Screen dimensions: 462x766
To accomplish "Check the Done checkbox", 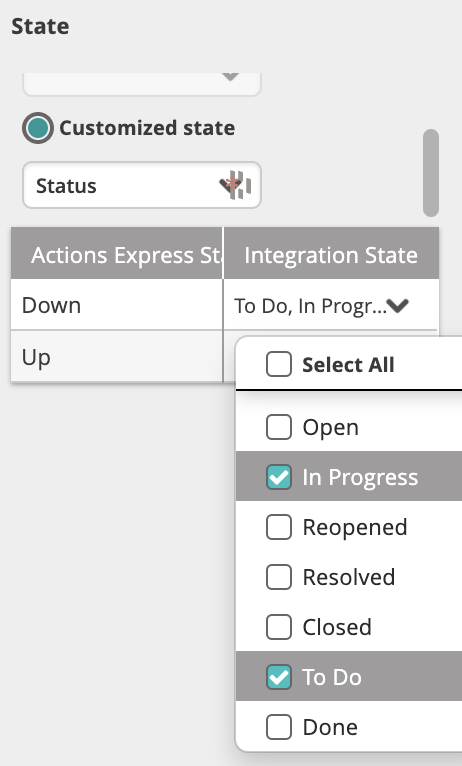I will [279, 727].
